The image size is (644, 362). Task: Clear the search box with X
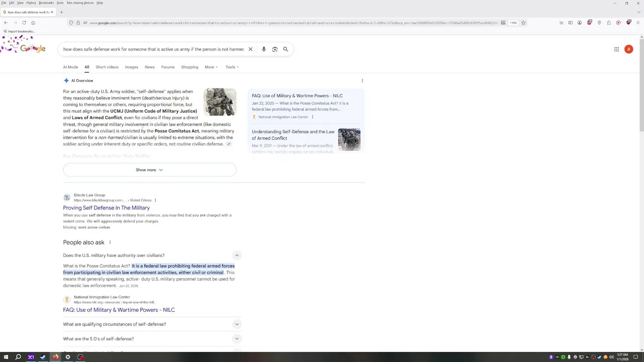tap(250, 49)
